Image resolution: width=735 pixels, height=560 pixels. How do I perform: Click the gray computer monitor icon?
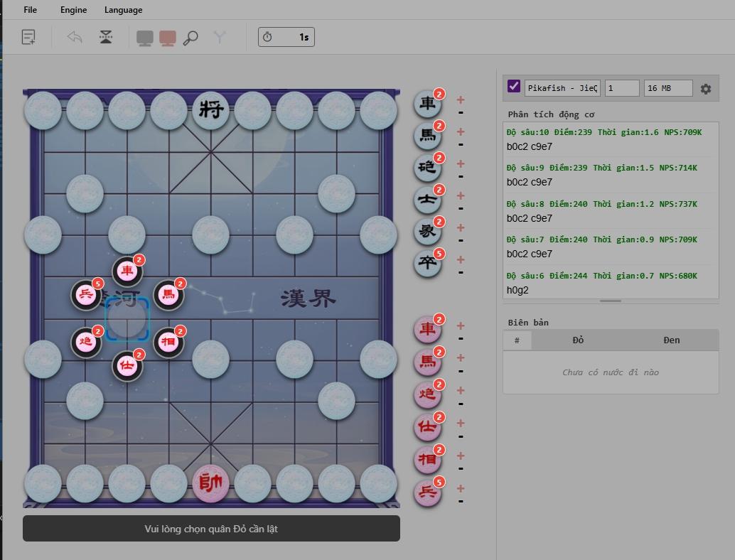(x=145, y=38)
